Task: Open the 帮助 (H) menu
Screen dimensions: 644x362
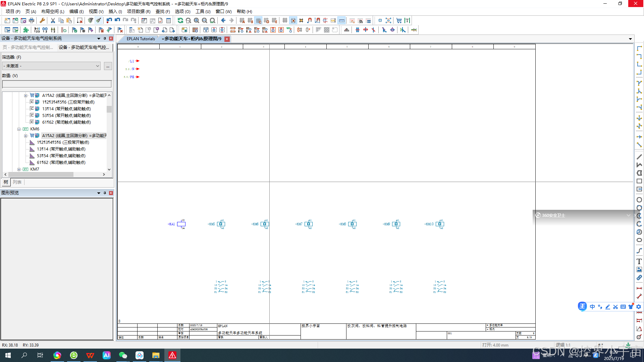Action: click(245, 11)
